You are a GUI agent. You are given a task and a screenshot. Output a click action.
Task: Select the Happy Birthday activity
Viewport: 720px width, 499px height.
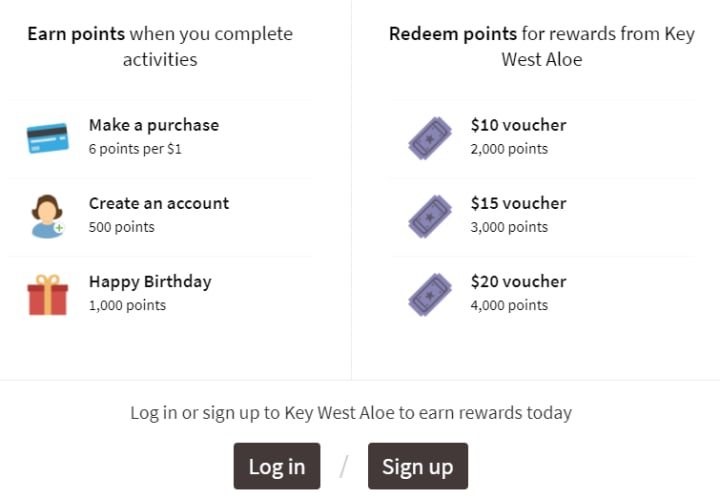[x=150, y=281]
